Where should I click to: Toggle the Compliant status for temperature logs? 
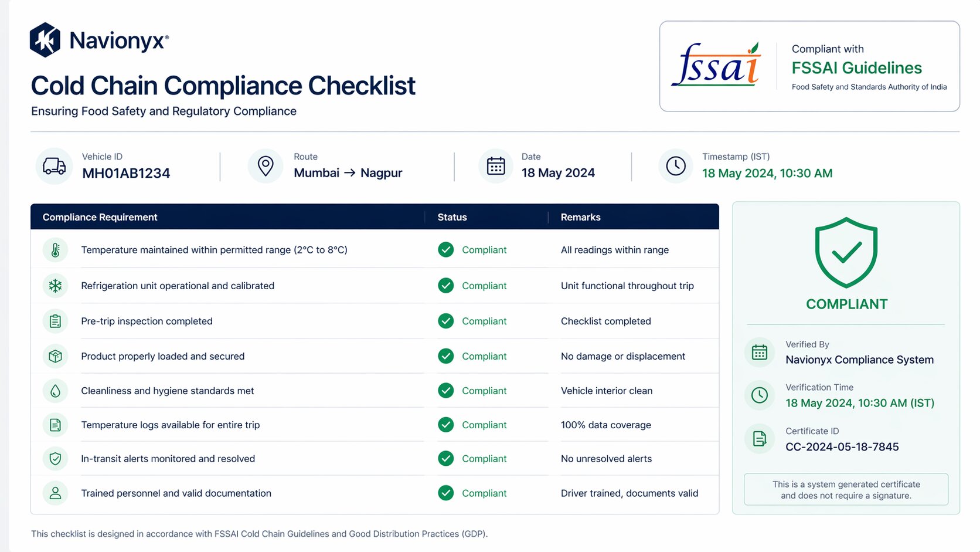click(446, 425)
